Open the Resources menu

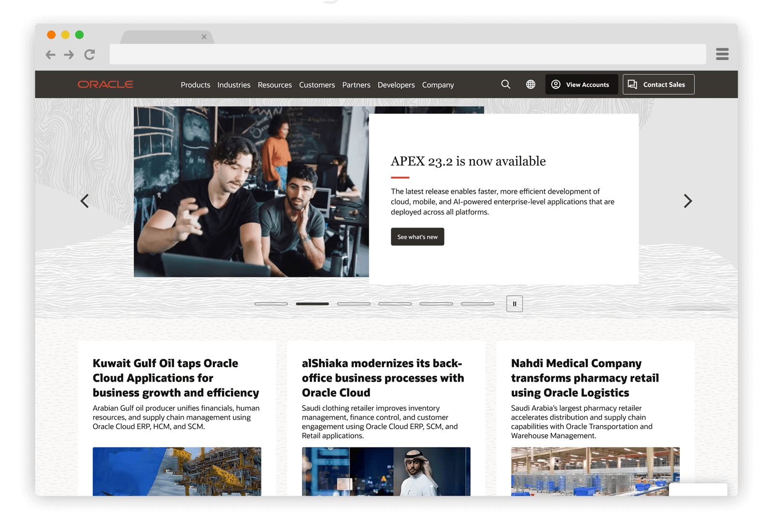[274, 85]
